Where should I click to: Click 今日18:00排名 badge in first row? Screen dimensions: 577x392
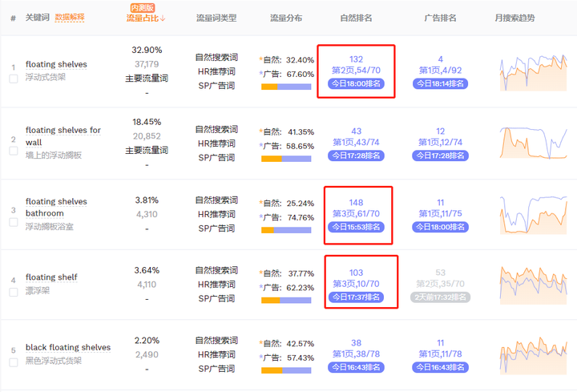tap(357, 83)
